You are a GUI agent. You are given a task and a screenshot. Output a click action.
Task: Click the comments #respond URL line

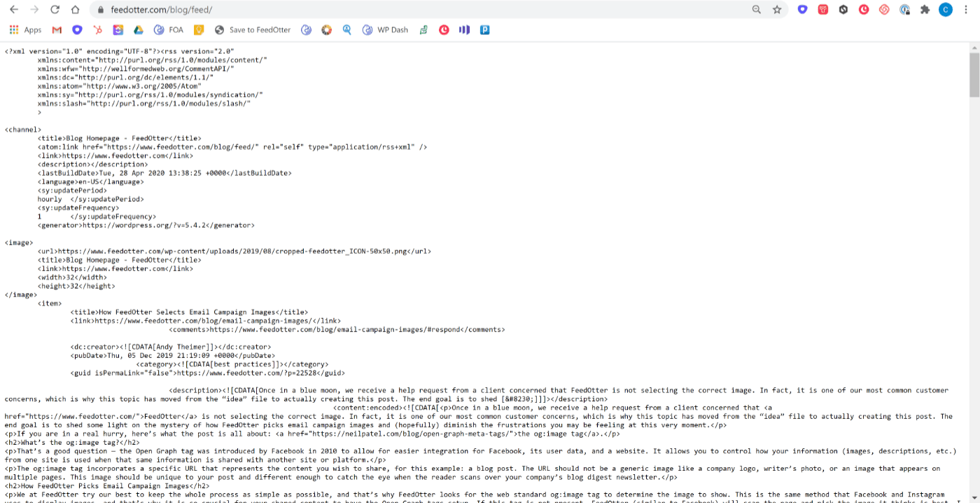(x=337, y=329)
